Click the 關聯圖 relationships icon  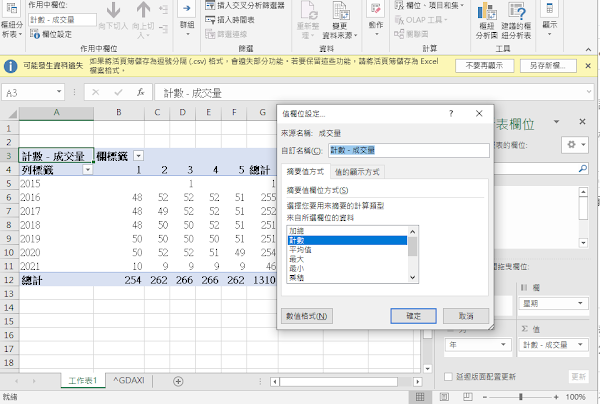click(399, 34)
